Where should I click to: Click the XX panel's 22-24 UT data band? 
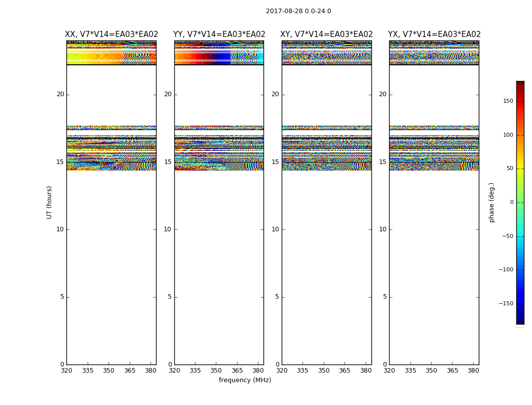111,53
